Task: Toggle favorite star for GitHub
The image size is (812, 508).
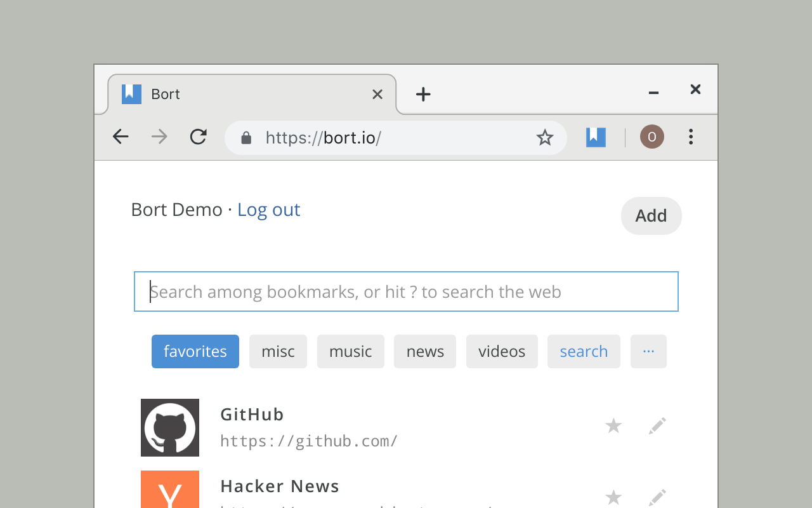Action: click(613, 426)
